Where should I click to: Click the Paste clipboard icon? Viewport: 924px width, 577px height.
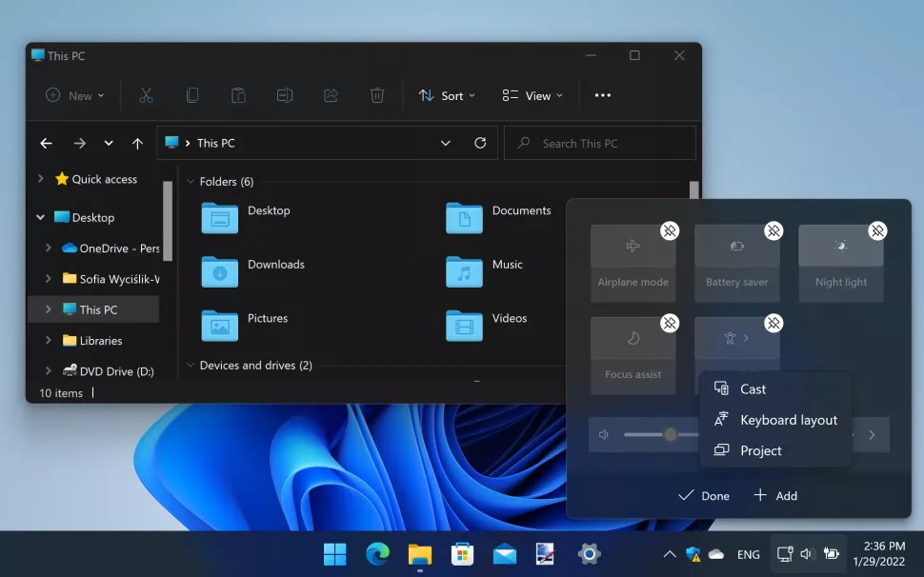238,95
